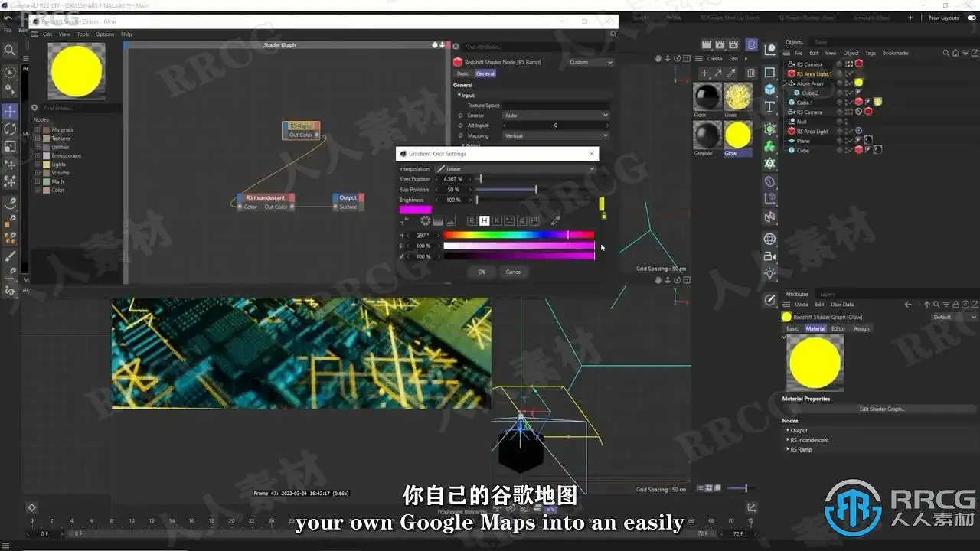Open the New Layouts button
Image resolution: width=980 pixels, height=551 pixels.
[x=944, y=18]
